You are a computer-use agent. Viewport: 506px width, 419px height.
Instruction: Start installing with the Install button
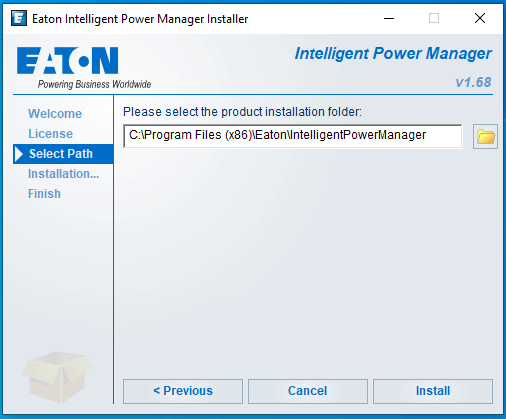click(x=433, y=391)
